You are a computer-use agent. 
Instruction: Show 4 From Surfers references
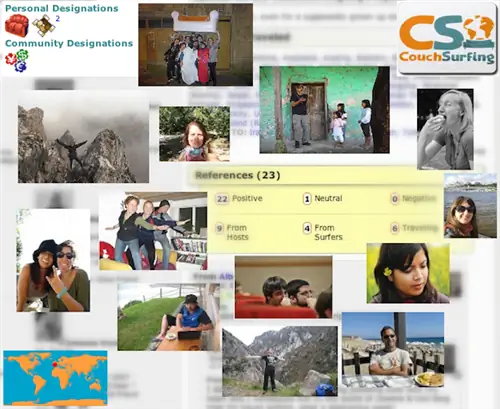(323, 232)
